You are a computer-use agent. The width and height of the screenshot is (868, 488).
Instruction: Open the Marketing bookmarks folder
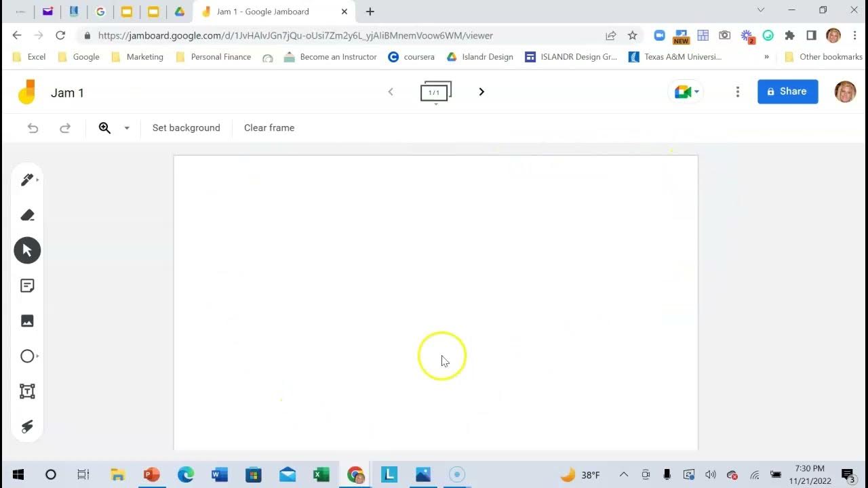(137, 57)
